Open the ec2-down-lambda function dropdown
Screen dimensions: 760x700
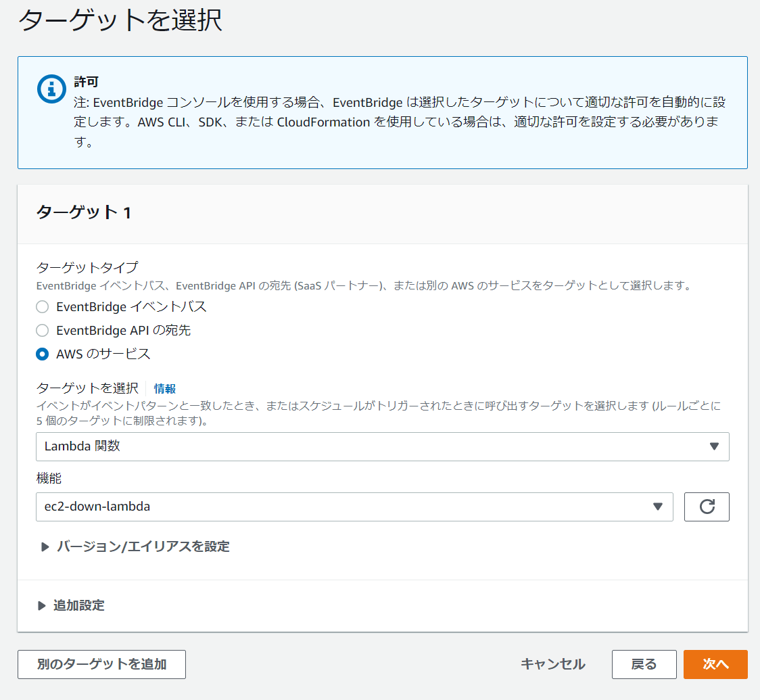pos(354,507)
